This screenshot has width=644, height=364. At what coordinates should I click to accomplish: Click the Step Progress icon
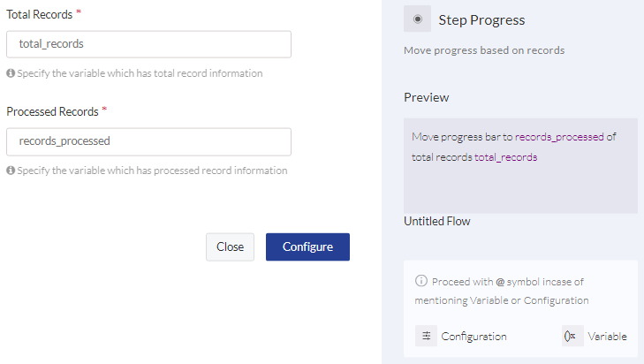click(417, 19)
